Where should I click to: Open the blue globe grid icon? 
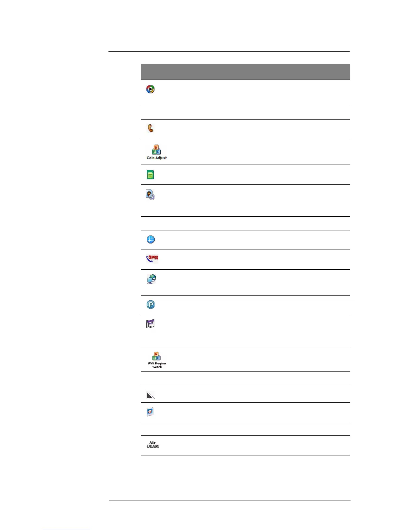151,239
